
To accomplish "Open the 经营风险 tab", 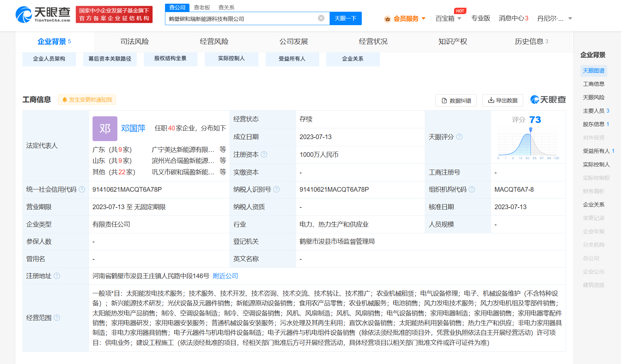I will (214, 42).
